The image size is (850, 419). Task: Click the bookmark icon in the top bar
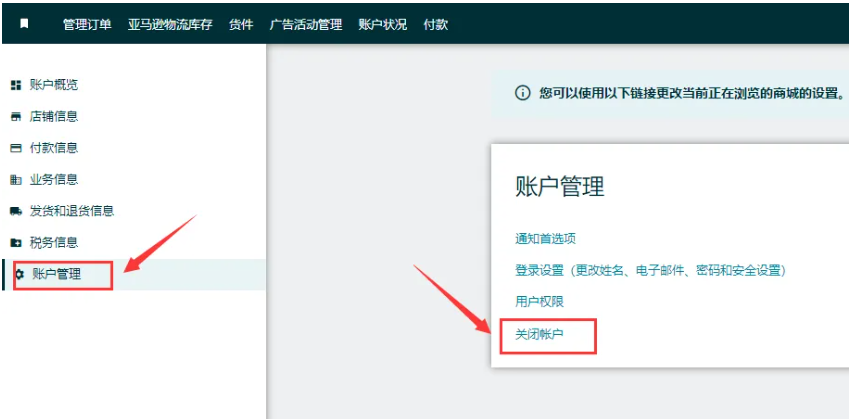(x=24, y=24)
